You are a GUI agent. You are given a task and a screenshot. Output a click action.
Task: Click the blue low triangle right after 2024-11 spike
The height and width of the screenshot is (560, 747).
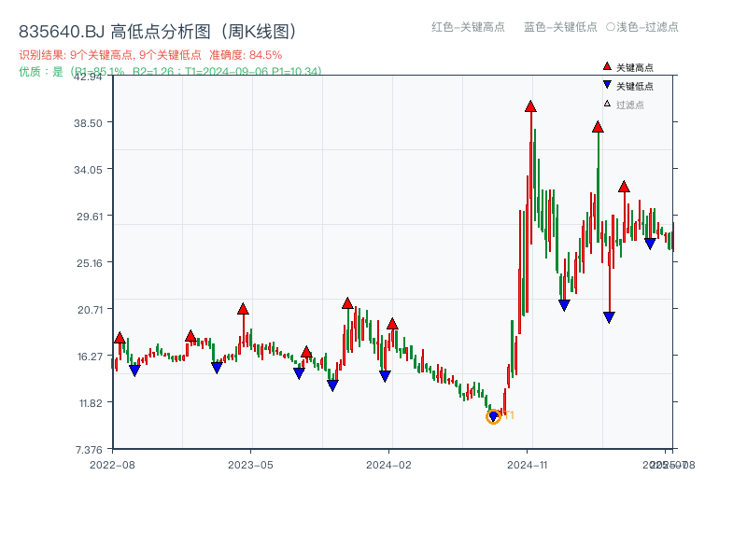click(564, 305)
